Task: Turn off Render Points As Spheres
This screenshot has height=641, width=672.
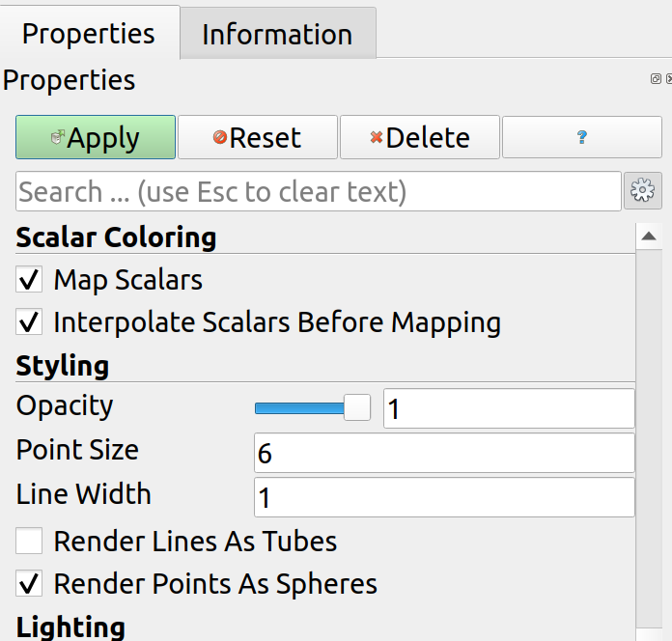Action: (x=30, y=583)
